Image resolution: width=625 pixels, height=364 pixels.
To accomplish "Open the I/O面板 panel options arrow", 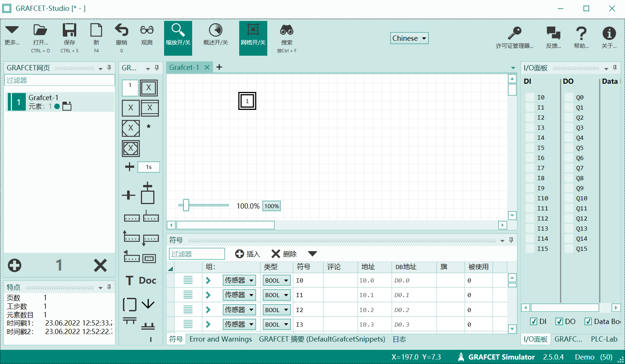I will 606,68.
